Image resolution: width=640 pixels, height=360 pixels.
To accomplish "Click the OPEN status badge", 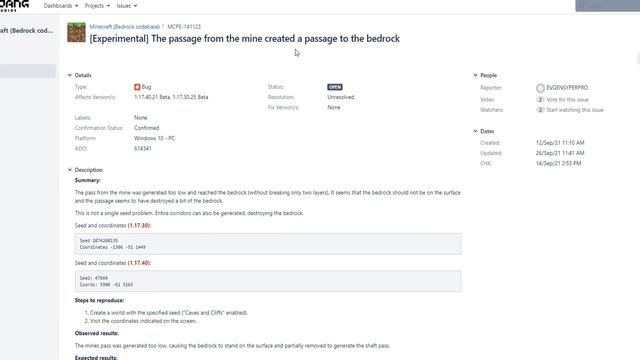I will (335, 87).
